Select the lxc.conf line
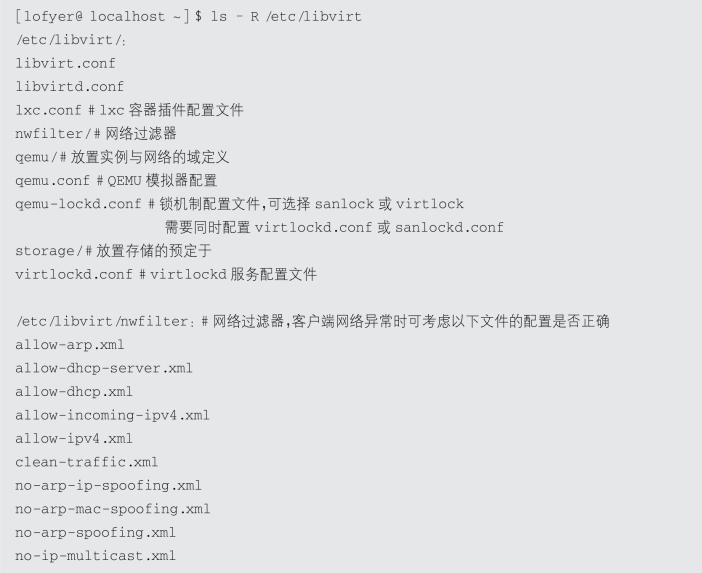 (x=129, y=110)
